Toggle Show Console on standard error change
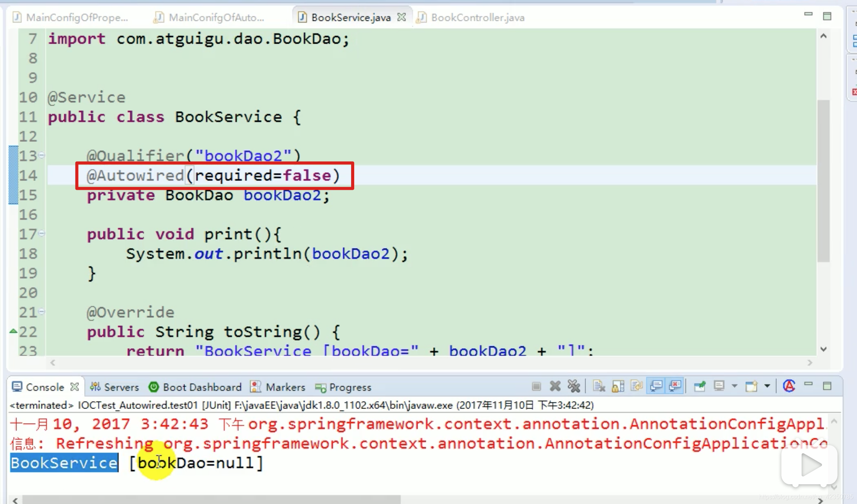The height and width of the screenshot is (504, 857). pyautogui.click(x=675, y=386)
